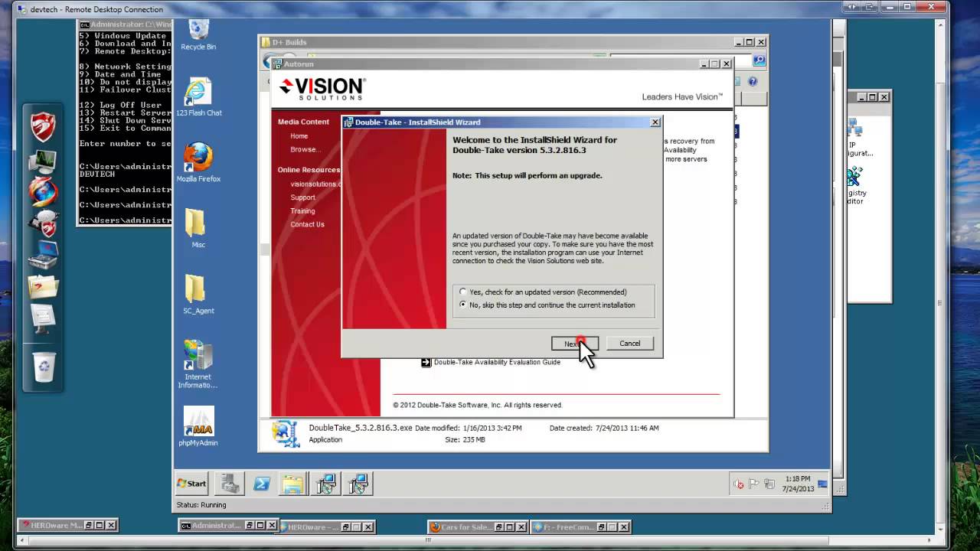
Task: Launch PowerShell from remote taskbar
Action: [262, 484]
